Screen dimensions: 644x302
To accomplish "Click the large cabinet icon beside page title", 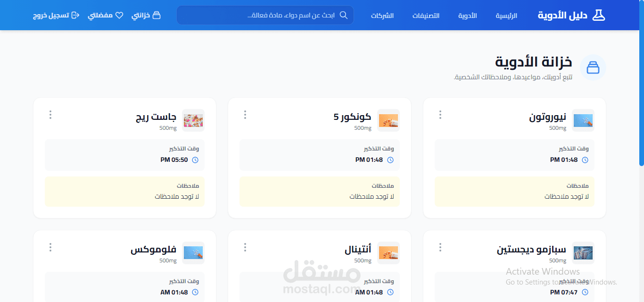I will coord(593,67).
